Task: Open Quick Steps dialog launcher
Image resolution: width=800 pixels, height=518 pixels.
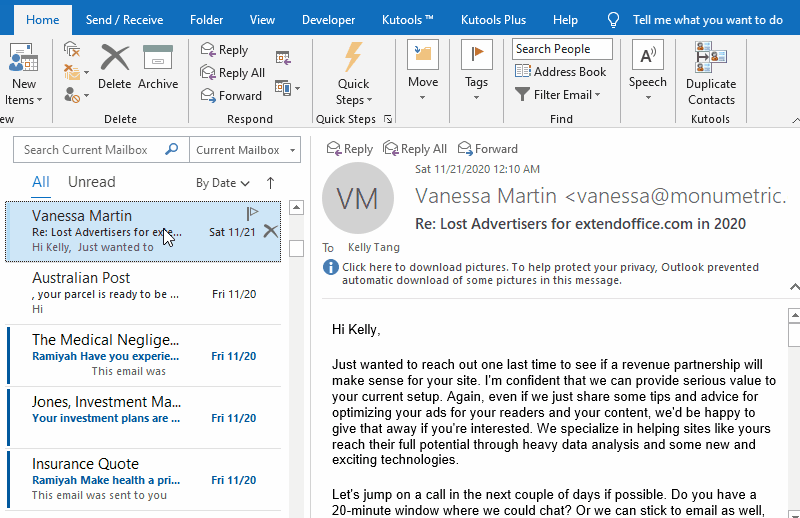Action: point(388,119)
